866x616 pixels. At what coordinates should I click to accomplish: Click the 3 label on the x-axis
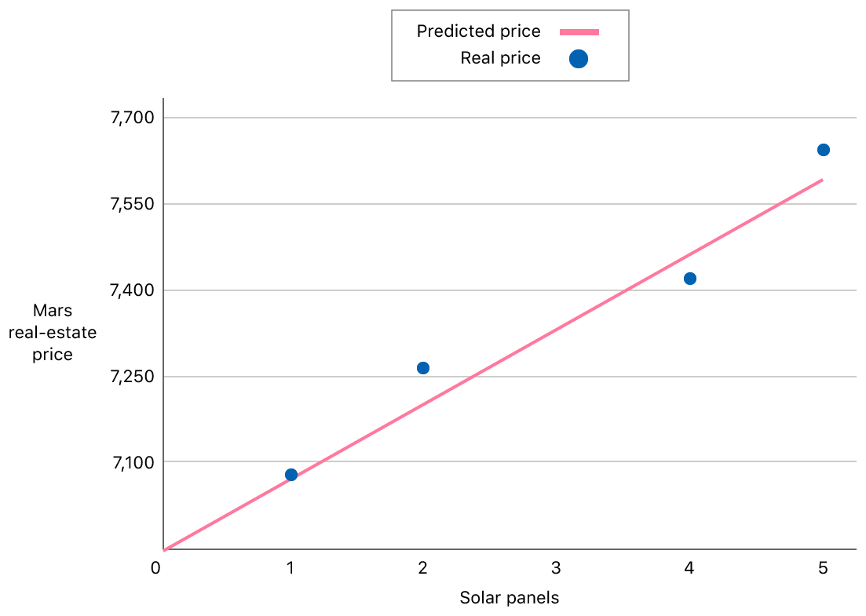point(556,568)
